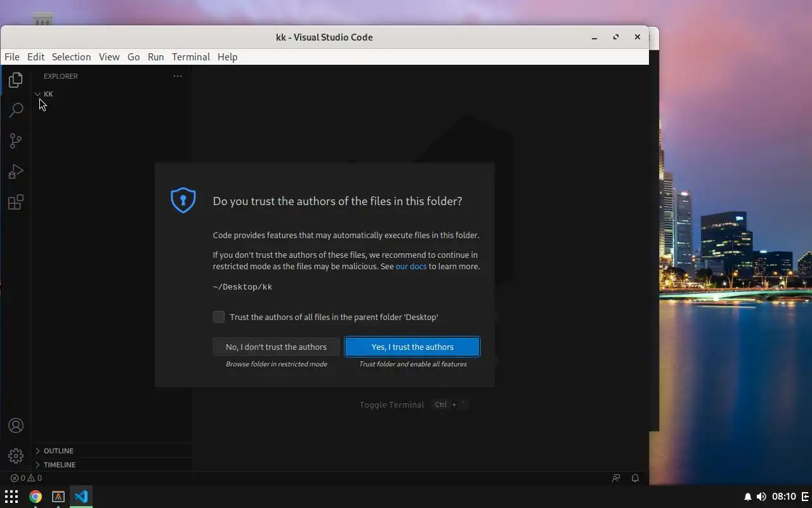Click 'Yes, I trust the authors' button
This screenshot has height=508, width=812.
412,347
